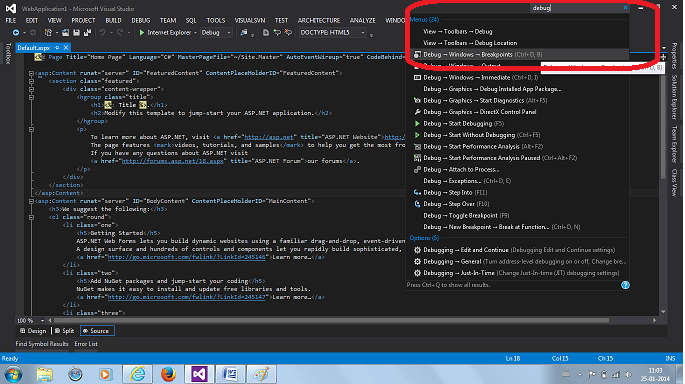Open the VISUALSVN menu
This screenshot has height=384, width=685.
(x=250, y=21)
